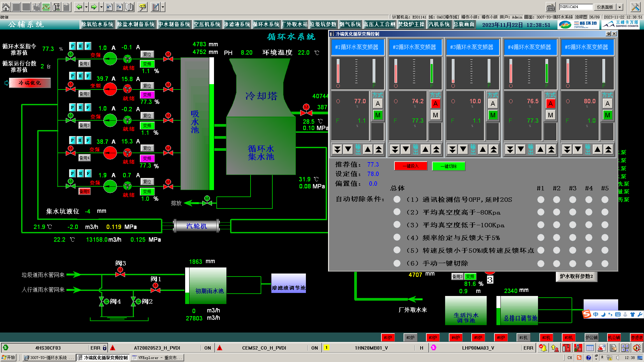Open the wrench tools icon
The image size is (644, 362).
(x=635, y=7)
